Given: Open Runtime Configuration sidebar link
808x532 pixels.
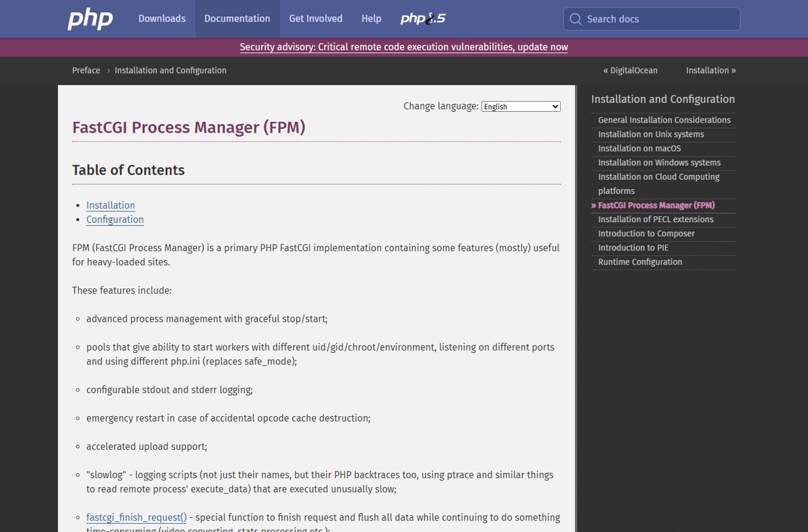Looking at the screenshot, I should click(640, 262).
